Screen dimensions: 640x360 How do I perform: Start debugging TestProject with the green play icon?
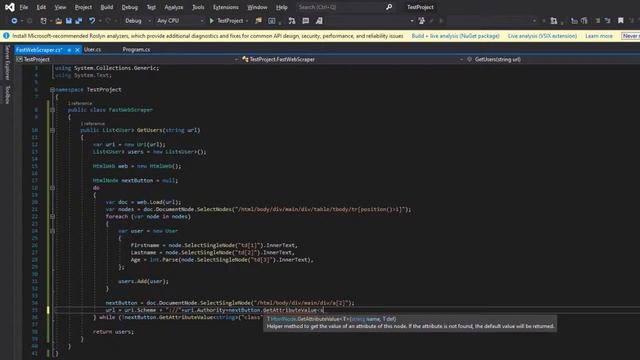click(211, 20)
